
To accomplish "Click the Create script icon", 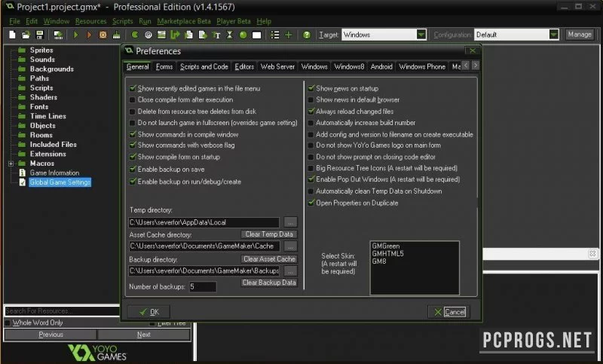I will click(189, 35).
